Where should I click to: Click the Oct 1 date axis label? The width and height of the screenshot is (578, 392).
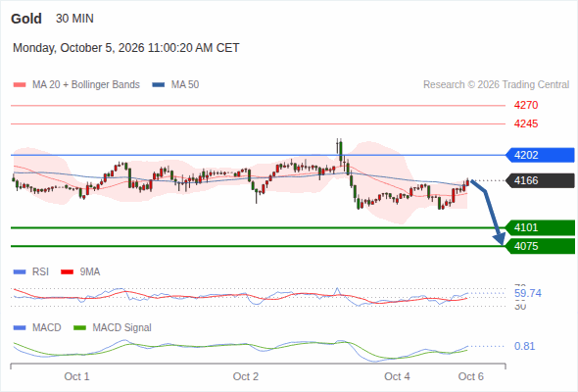76,376
